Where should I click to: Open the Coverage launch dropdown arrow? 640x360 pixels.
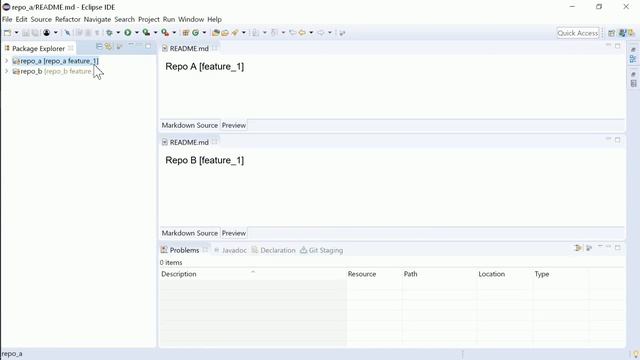point(156,33)
